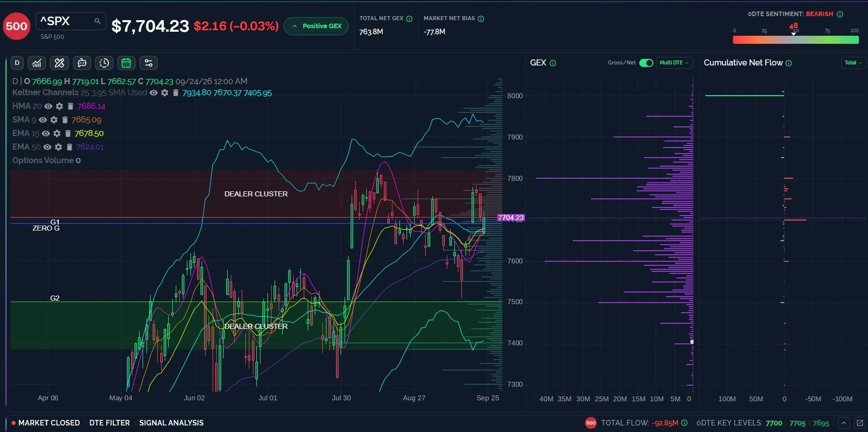Open the pop-out external window icon
The width and height of the screenshot is (868, 432).
pyautogui.click(x=860, y=423)
